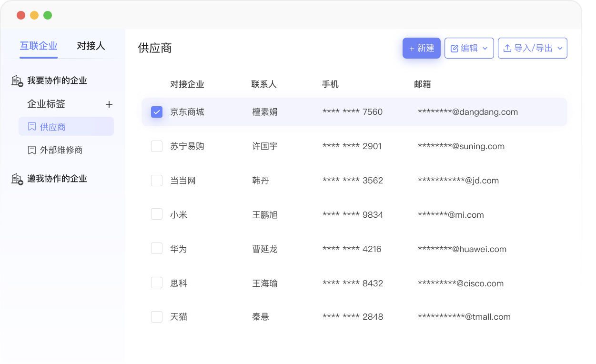596x364 pixels.
Task: Click phone number ending 3562
Action: click(x=353, y=181)
